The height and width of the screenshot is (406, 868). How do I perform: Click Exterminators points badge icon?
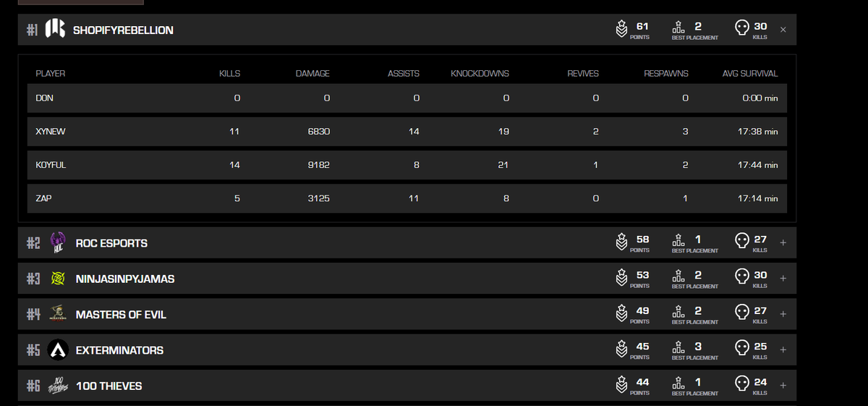(x=621, y=350)
